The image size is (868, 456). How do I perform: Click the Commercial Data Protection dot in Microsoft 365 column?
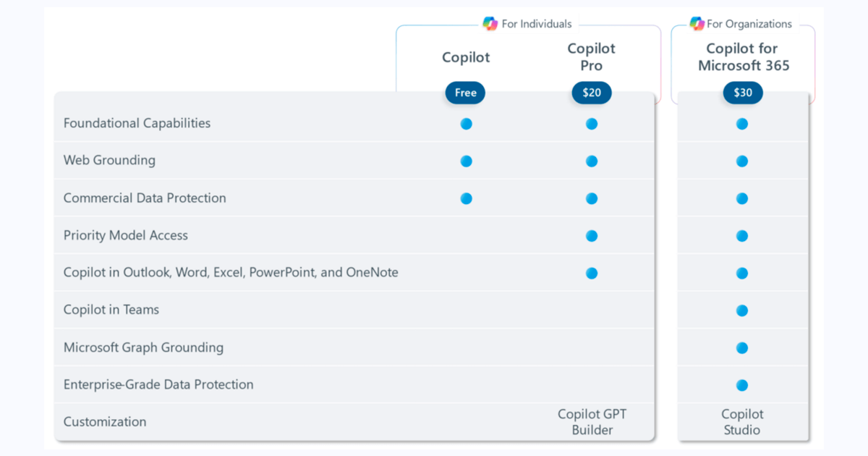tap(742, 198)
